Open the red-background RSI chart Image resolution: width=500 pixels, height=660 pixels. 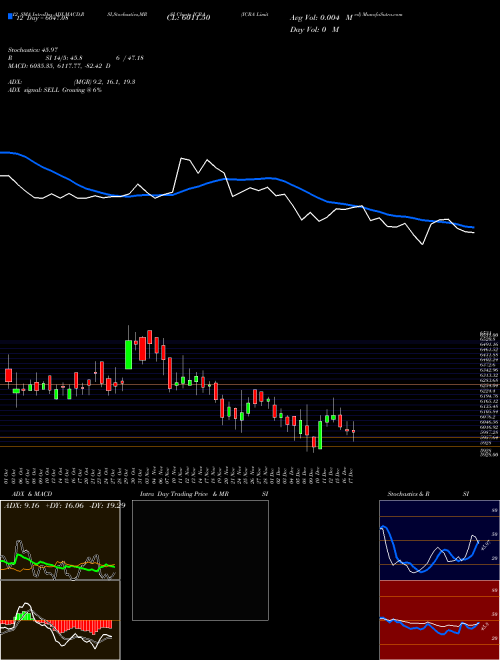point(439,620)
